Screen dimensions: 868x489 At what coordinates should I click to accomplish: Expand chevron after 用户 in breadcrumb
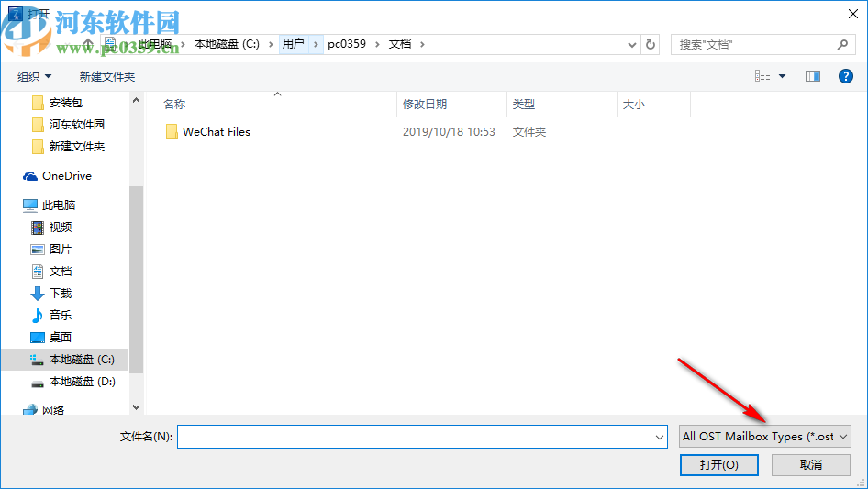(x=316, y=44)
